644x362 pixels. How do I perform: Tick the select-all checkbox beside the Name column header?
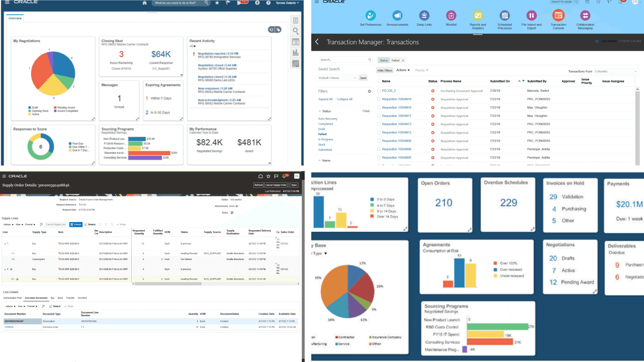click(x=380, y=81)
